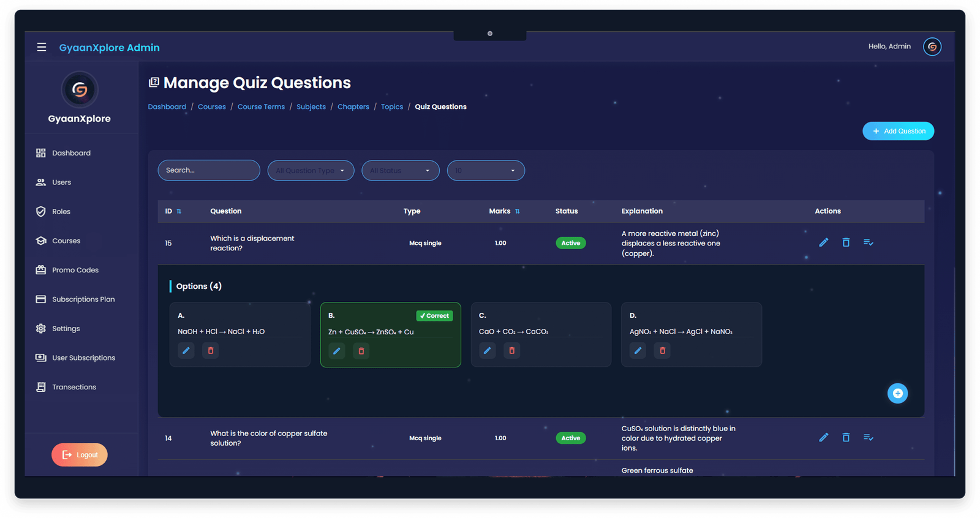Click the Explanation column header

click(x=642, y=211)
